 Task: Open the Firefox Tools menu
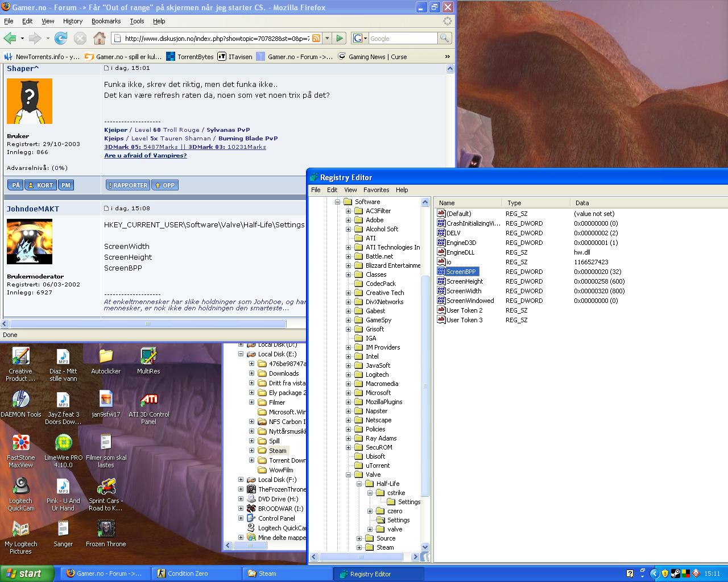click(x=137, y=21)
